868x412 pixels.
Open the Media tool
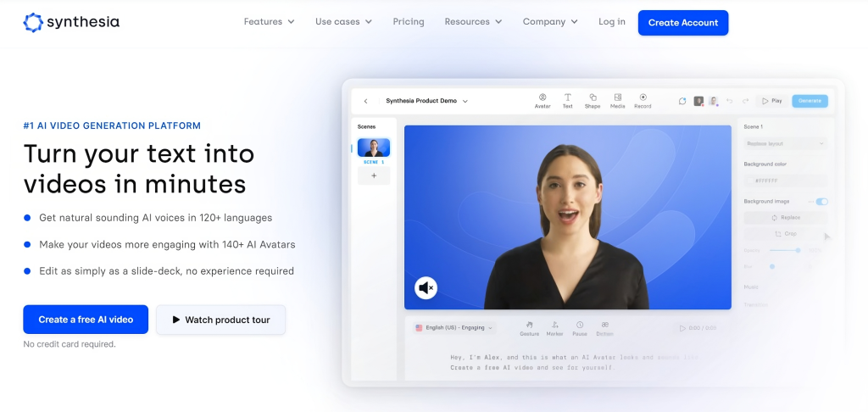click(x=617, y=98)
